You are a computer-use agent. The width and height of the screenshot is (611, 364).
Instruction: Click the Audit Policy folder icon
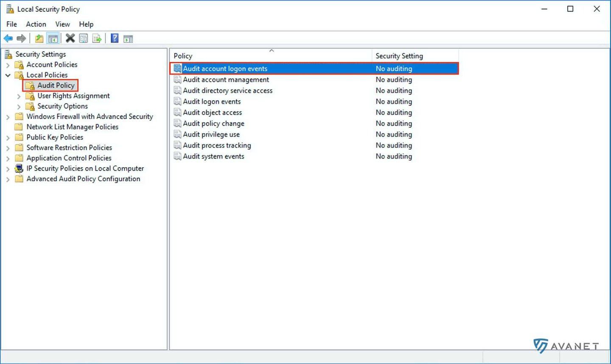point(30,85)
